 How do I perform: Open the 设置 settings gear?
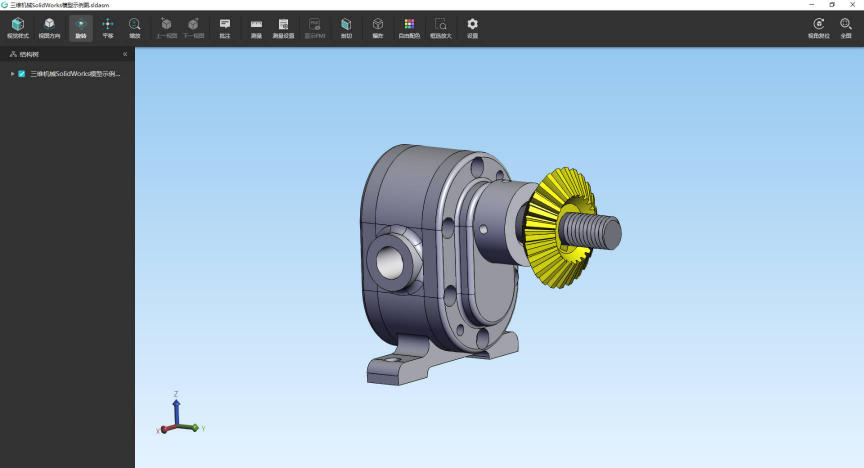(x=473, y=27)
